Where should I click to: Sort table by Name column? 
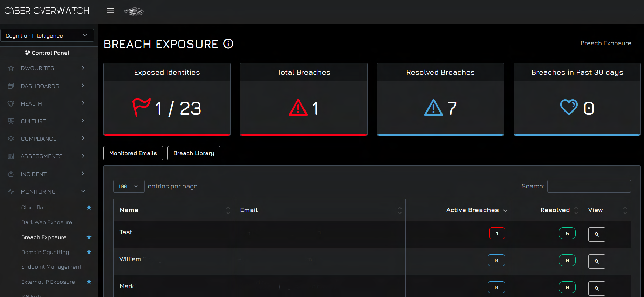(173, 210)
